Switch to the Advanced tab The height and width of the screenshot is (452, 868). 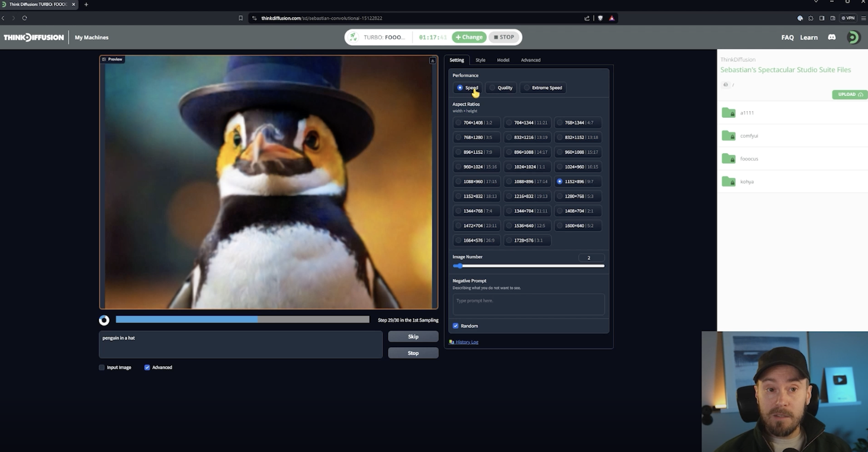531,60
